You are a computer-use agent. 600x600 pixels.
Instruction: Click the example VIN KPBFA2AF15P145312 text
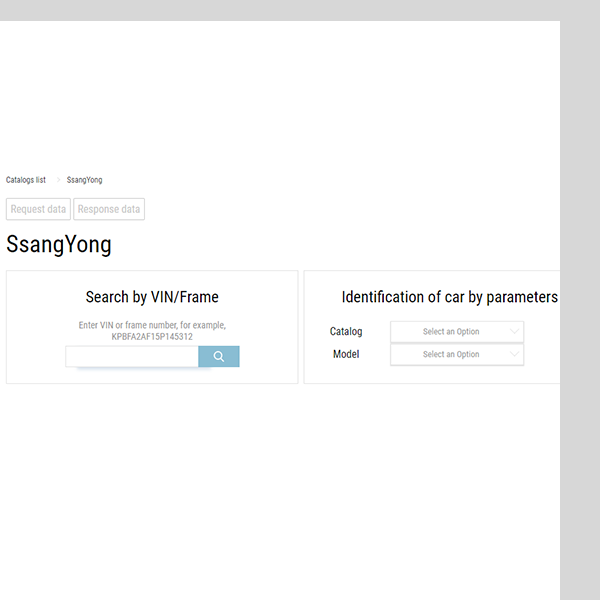click(x=152, y=337)
